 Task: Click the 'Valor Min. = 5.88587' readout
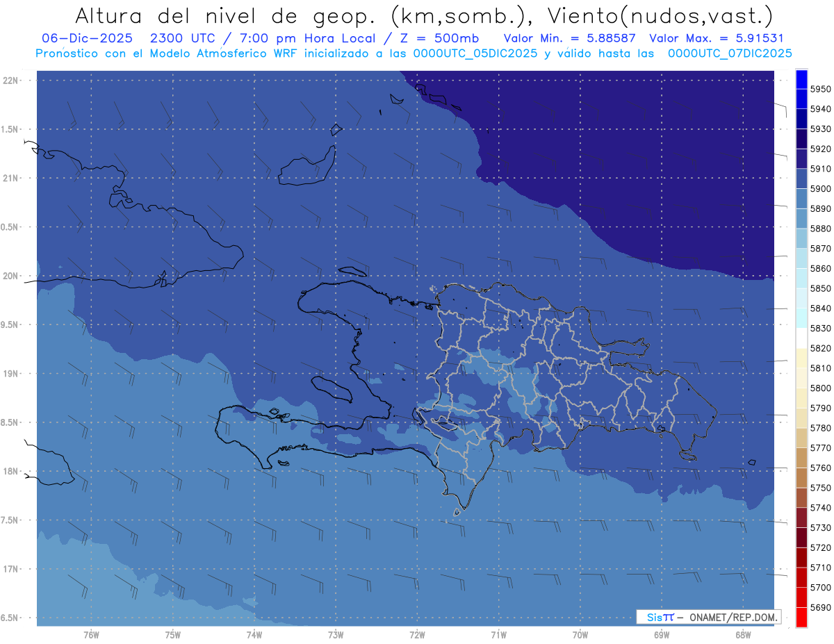[569, 38]
